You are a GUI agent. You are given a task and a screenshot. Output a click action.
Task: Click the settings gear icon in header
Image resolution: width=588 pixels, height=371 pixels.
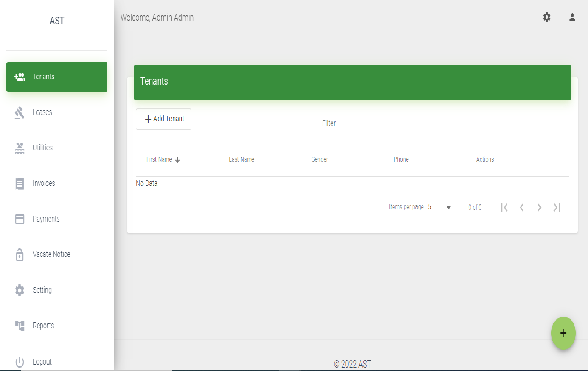[x=547, y=17]
